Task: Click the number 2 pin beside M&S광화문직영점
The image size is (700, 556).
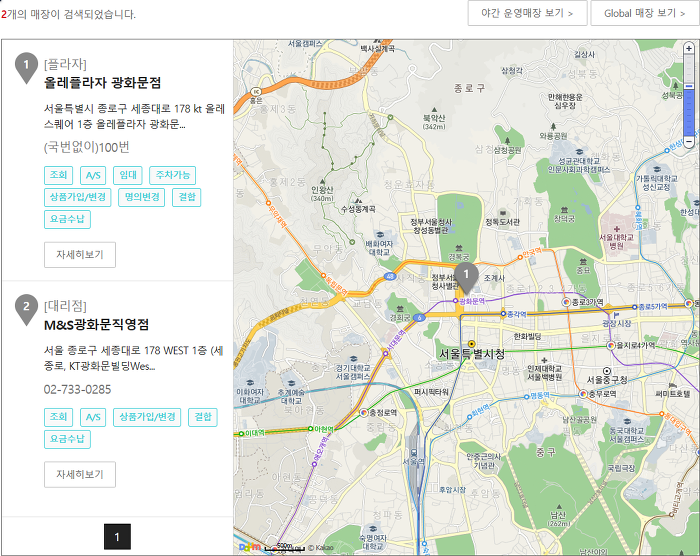Action: coord(26,309)
